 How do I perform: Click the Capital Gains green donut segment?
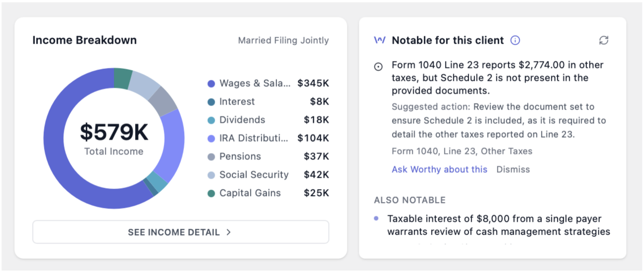point(122,79)
